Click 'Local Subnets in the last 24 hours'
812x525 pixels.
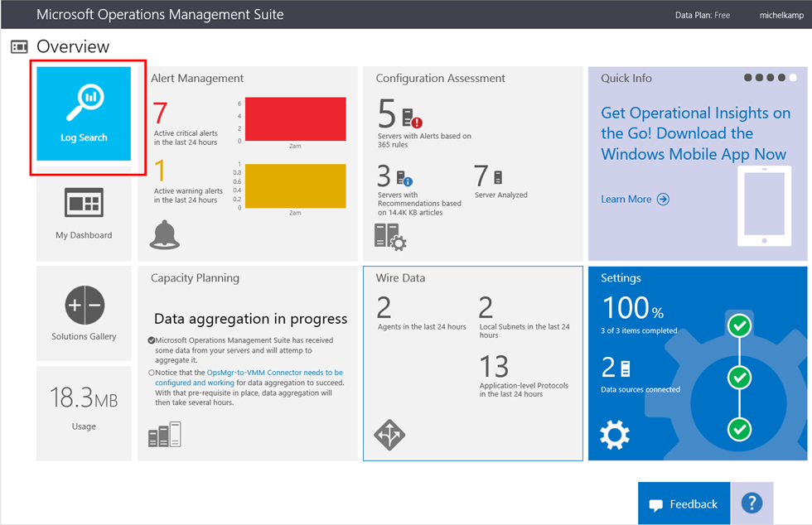click(524, 331)
